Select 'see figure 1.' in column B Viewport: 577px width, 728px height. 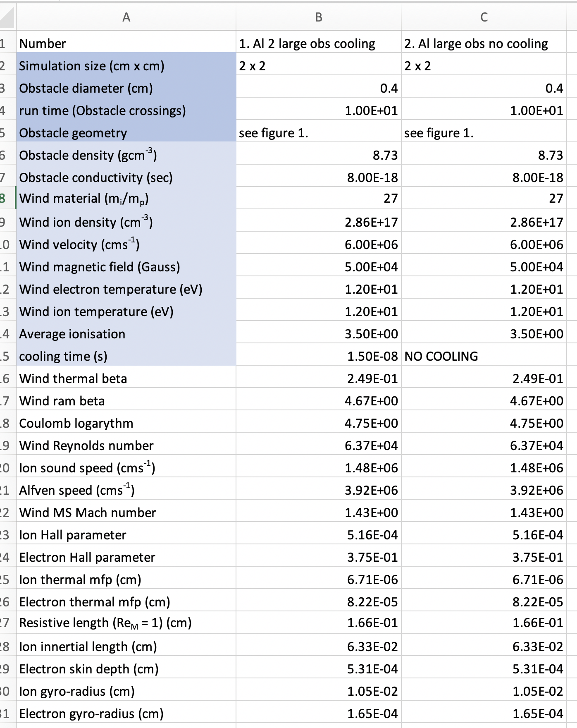point(319,133)
